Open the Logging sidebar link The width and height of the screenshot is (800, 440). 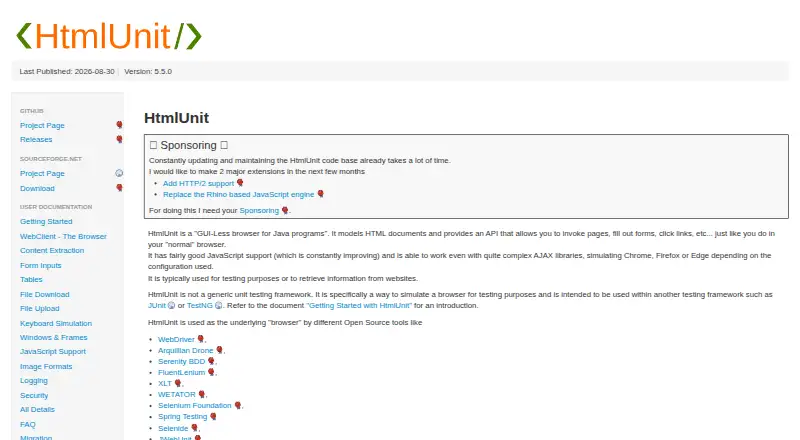click(34, 381)
